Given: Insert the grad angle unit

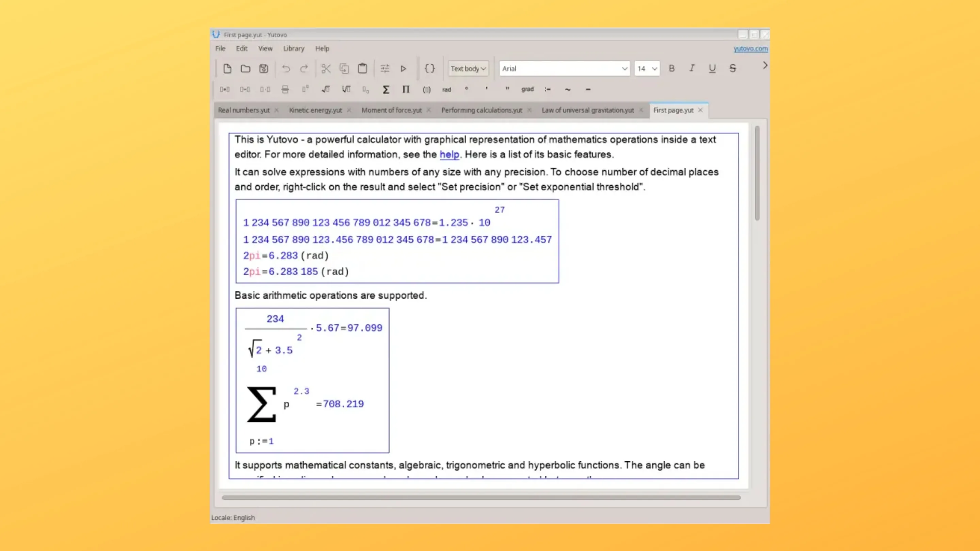Looking at the screenshot, I should [x=527, y=89].
